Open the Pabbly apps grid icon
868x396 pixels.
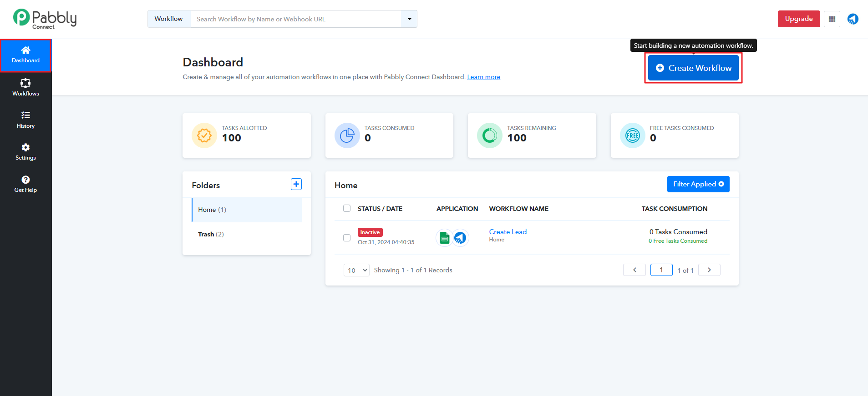click(x=832, y=19)
